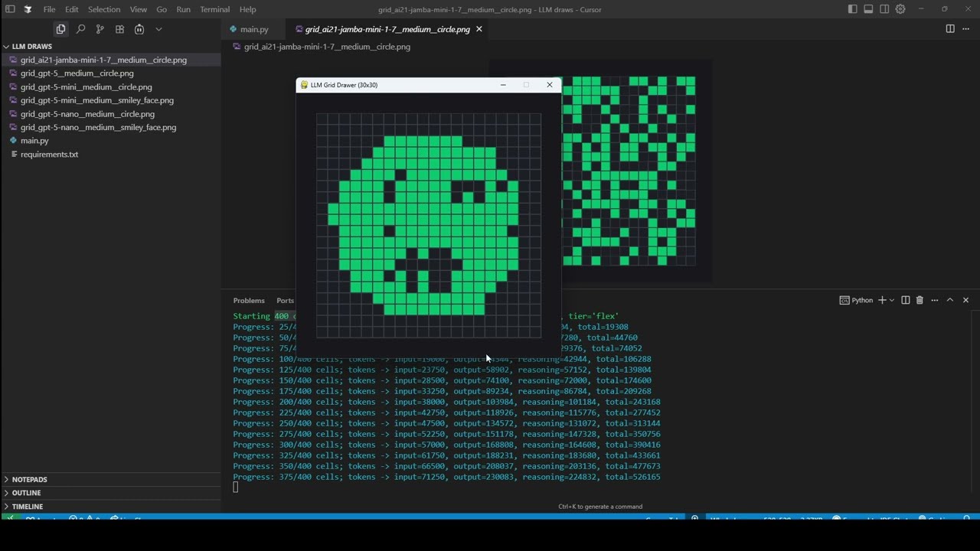Select requirements.txt in the explorer
980x551 pixels.
click(49, 154)
